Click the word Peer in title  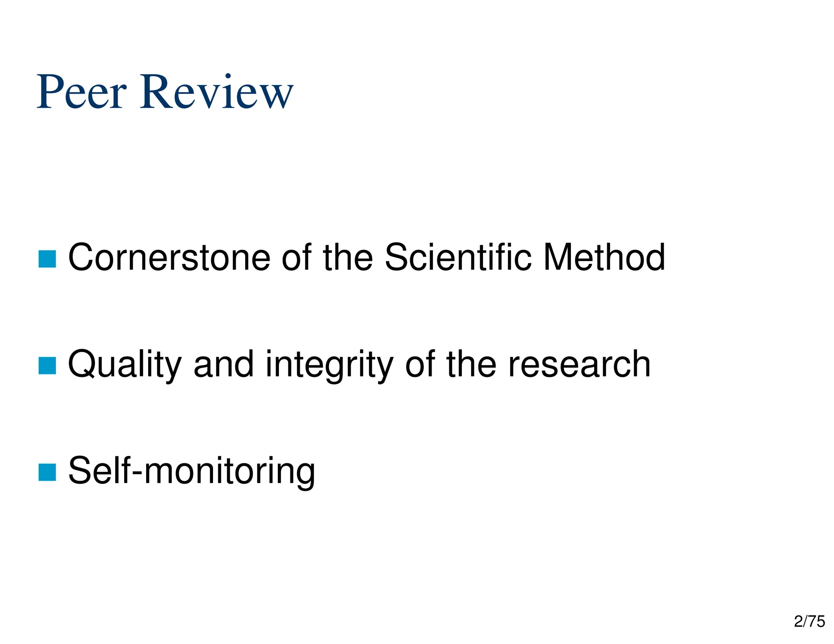82,92
